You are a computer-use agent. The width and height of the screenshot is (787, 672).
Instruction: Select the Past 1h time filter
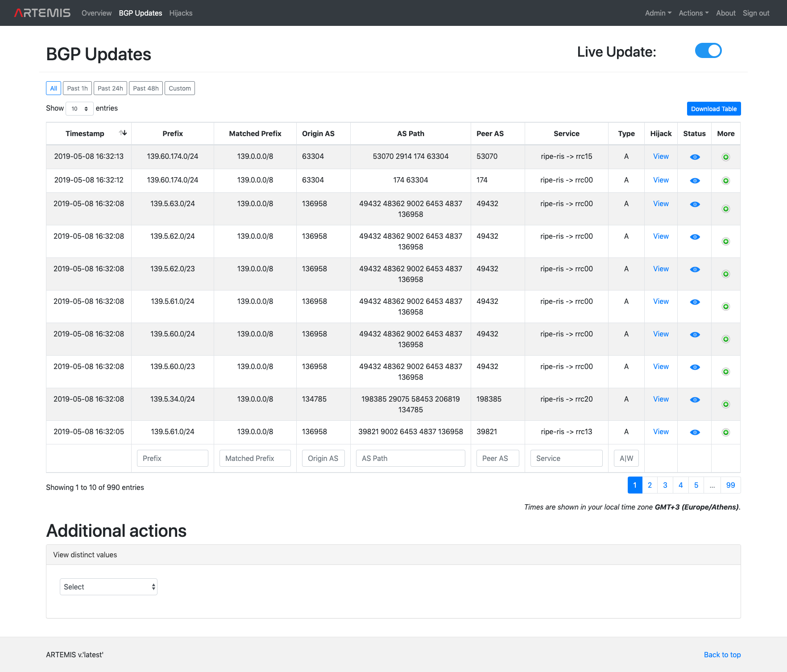(x=77, y=88)
